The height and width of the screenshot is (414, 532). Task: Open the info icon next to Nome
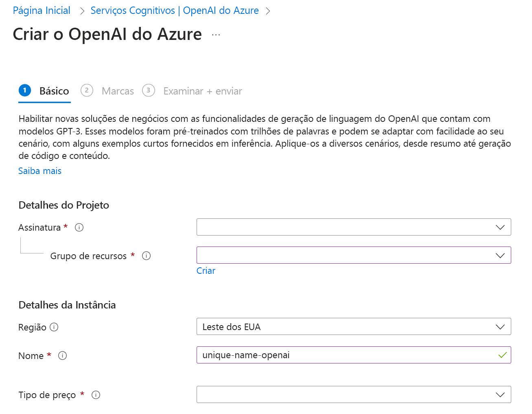click(x=62, y=356)
